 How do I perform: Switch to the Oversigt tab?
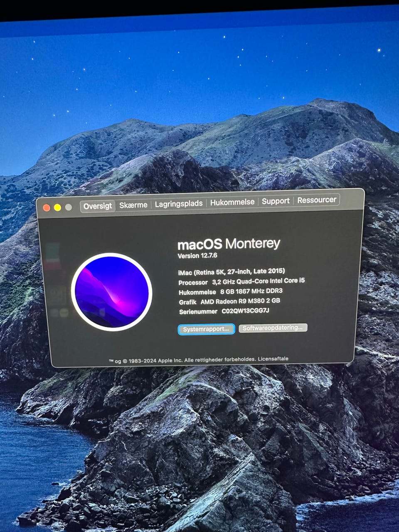[x=98, y=206]
